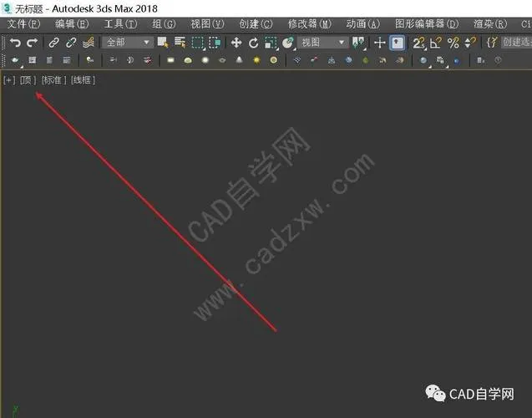This screenshot has width=532, height=418.
Task: Select the Unlink Selection broken-chain tool
Action: pyautogui.click(x=71, y=43)
